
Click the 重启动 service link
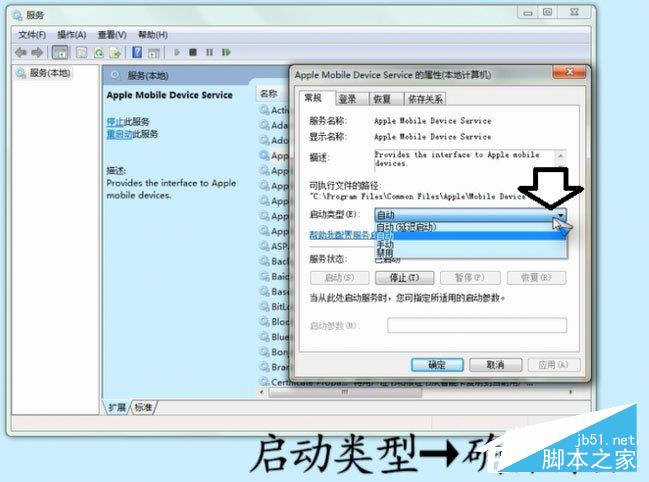(x=119, y=134)
